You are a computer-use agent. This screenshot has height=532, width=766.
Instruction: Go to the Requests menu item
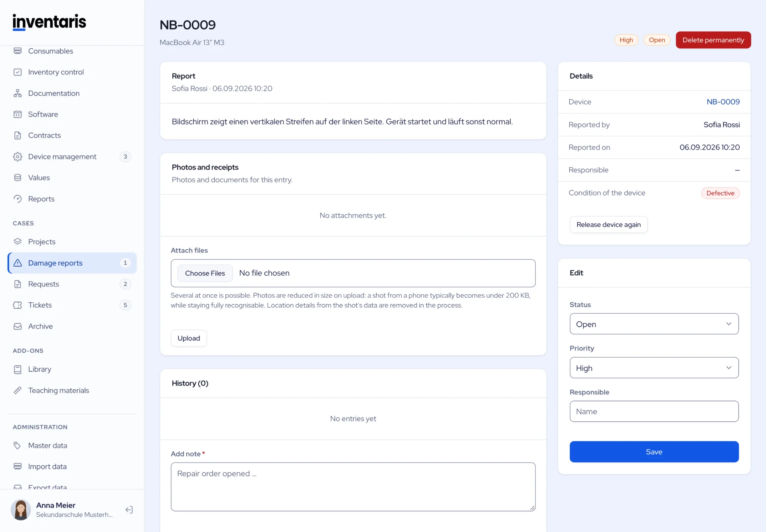(x=72, y=284)
